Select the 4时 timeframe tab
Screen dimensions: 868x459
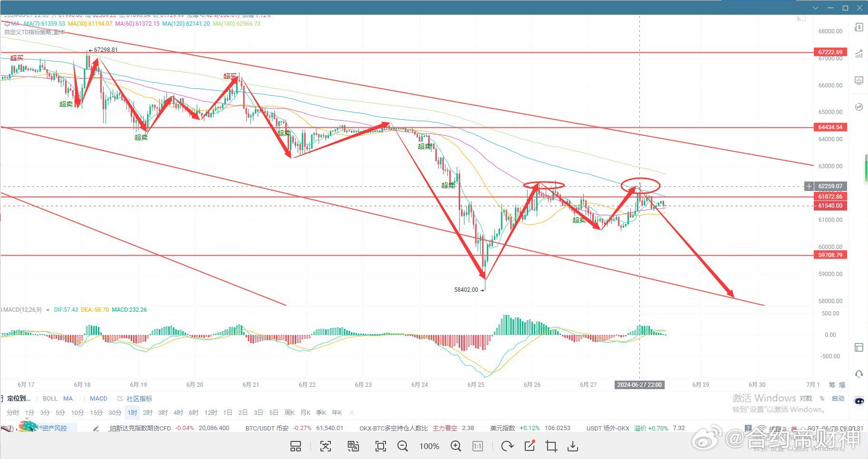(178, 412)
